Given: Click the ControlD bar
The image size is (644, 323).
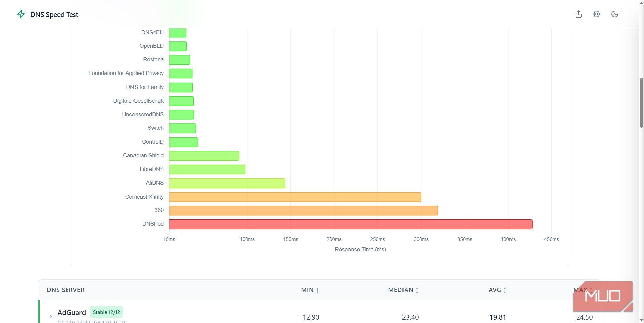Looking at the screenshot, I should pos(183,142).
